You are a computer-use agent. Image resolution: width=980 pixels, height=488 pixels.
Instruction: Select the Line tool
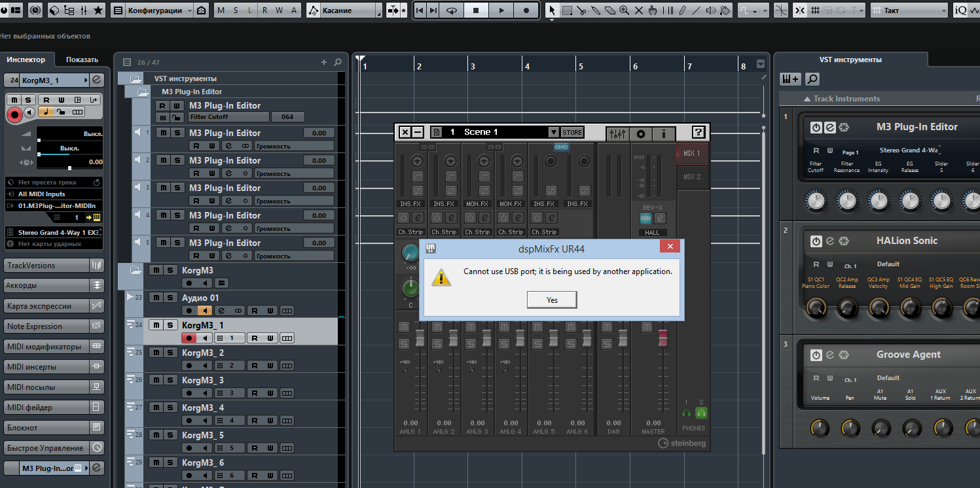point(697,10)
